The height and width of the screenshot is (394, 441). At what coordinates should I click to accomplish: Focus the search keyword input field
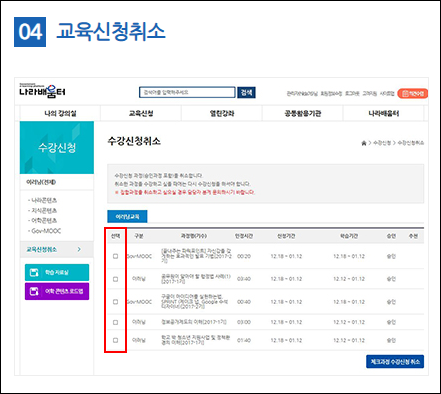click(187, 92)
